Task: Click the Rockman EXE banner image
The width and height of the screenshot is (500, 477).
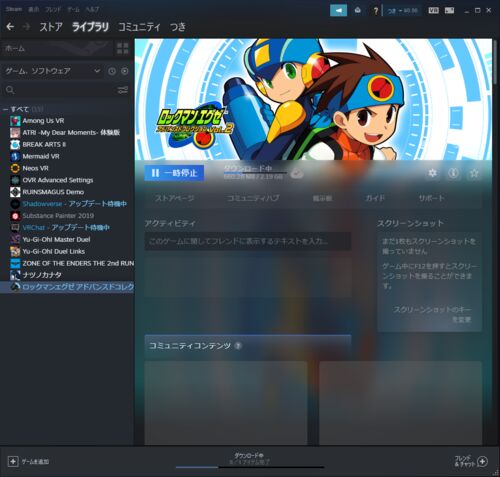Action: [313, 99]
